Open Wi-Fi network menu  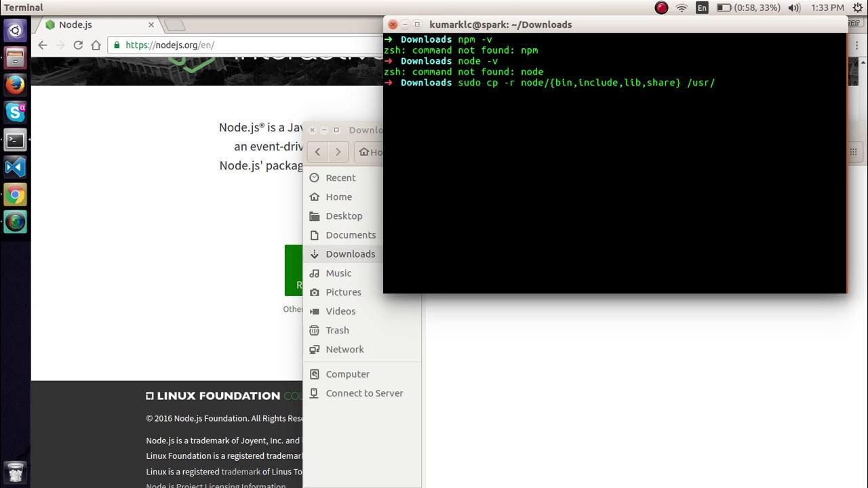(x=682, y=7)
